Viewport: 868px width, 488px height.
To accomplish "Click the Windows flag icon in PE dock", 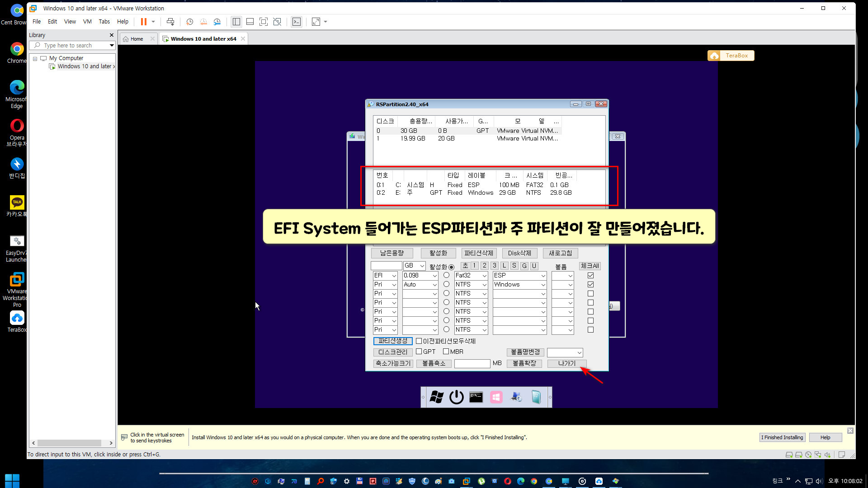I will pyautogui.click(x=437, y=397).
